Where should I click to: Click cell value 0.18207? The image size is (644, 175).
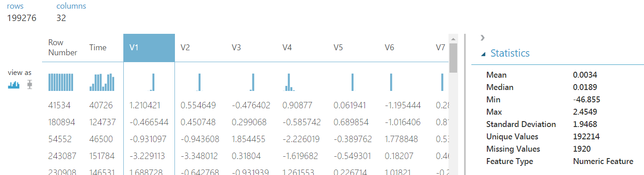tap(399, 156)
